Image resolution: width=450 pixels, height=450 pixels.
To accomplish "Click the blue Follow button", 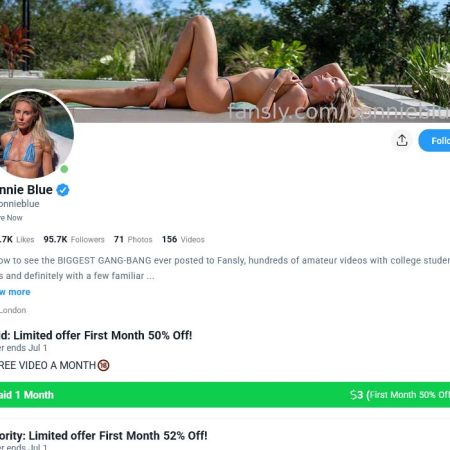I will 435,141.
